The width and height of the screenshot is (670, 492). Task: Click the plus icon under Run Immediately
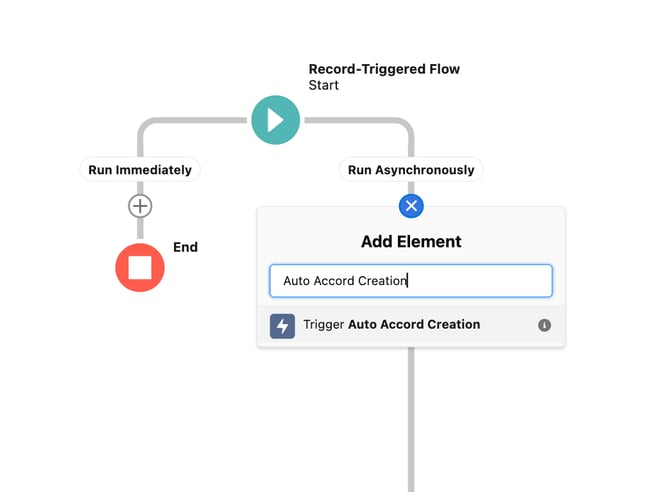click(x=140, y=206)
